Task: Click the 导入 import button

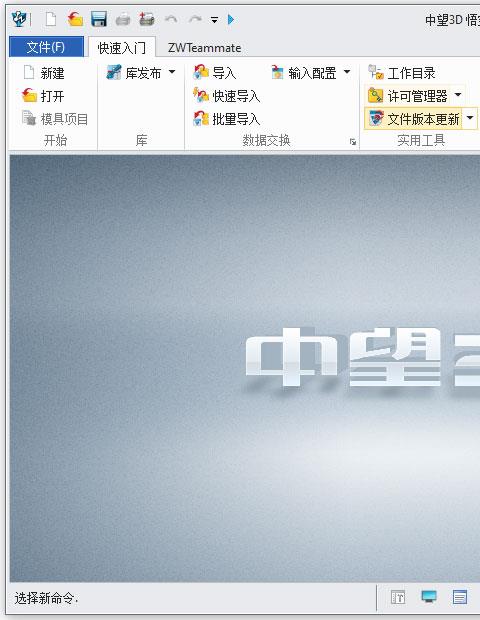Action: pyautogui.click(x=215, y=73)
